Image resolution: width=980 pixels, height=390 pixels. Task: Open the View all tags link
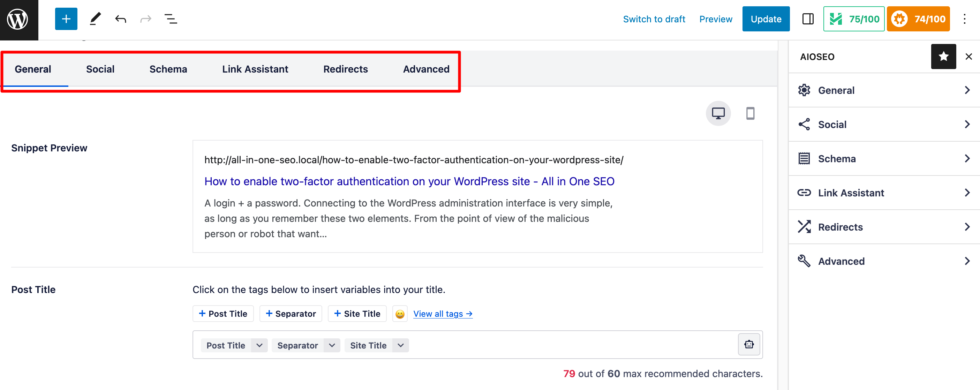click(443, 314)
